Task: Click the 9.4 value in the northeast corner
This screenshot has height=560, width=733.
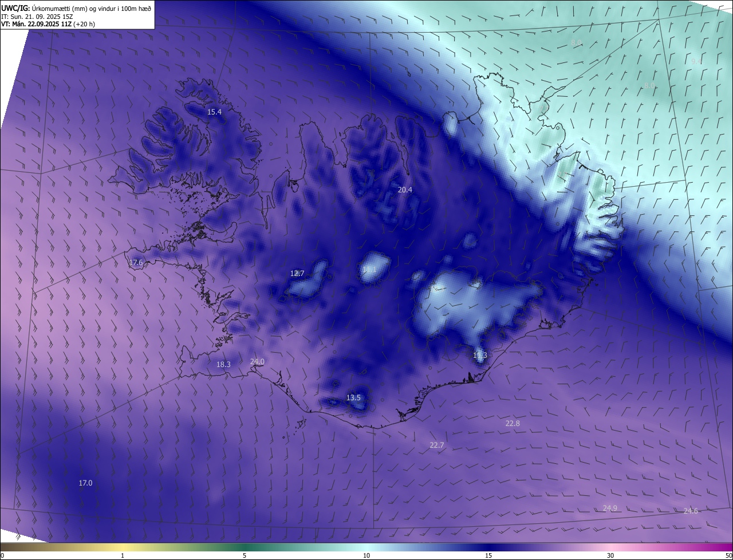Action: (x=696, y=61)
